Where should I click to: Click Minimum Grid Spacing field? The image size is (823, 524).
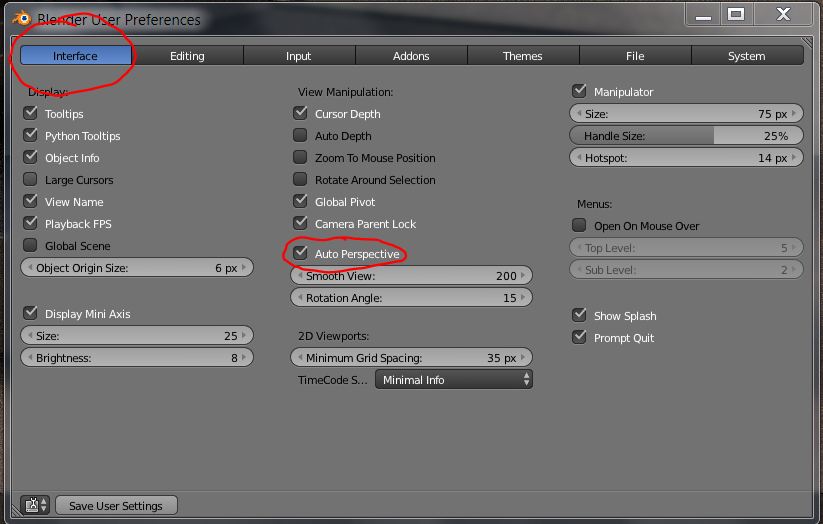412,358
